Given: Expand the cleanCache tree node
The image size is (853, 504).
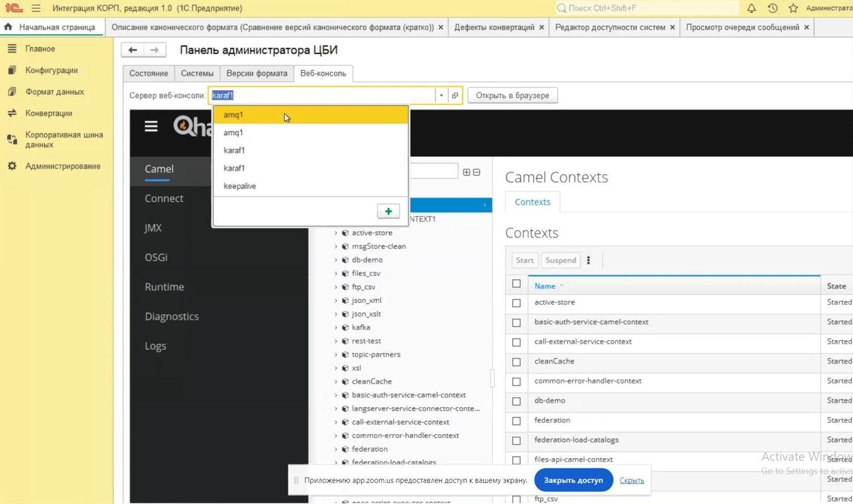Looking at the screenshot, I should 336,381.
